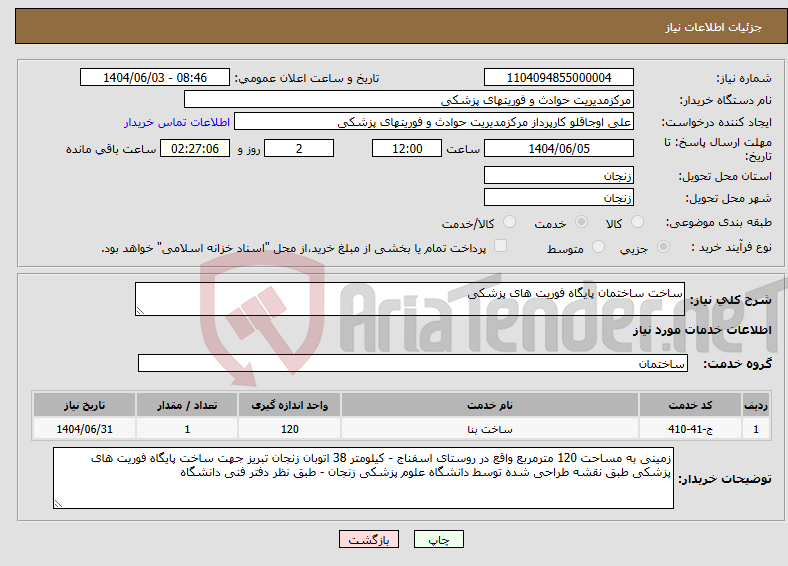788x566 pixels.
Task: Click the remaining time field 02:27:06
Action: 195,148
